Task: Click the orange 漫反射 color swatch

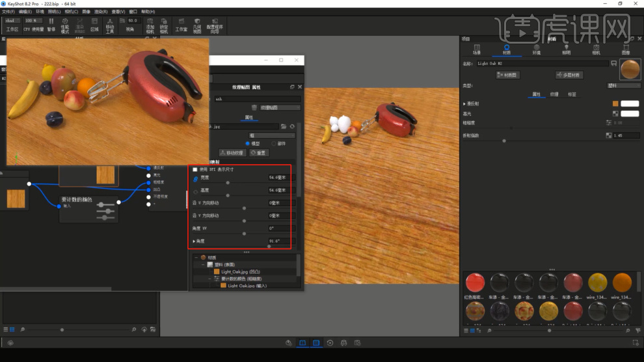Action: (x=615, y=104)
